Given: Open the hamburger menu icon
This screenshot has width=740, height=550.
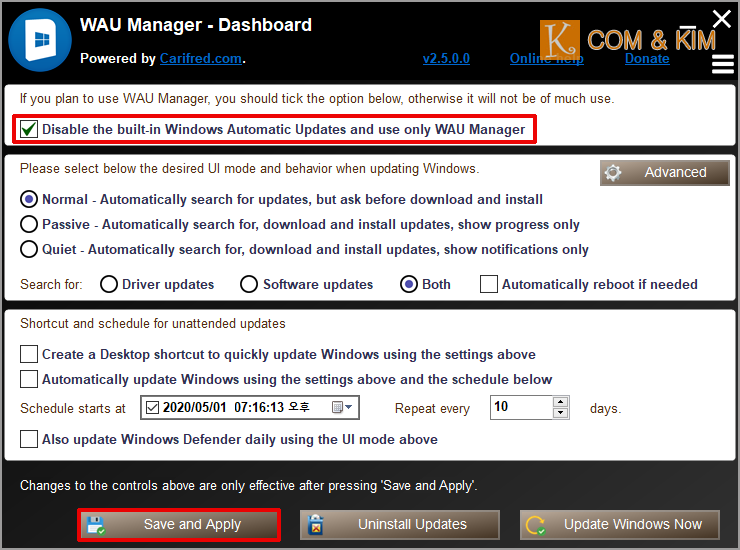Looking at the screenshot, I should point(723,64).
